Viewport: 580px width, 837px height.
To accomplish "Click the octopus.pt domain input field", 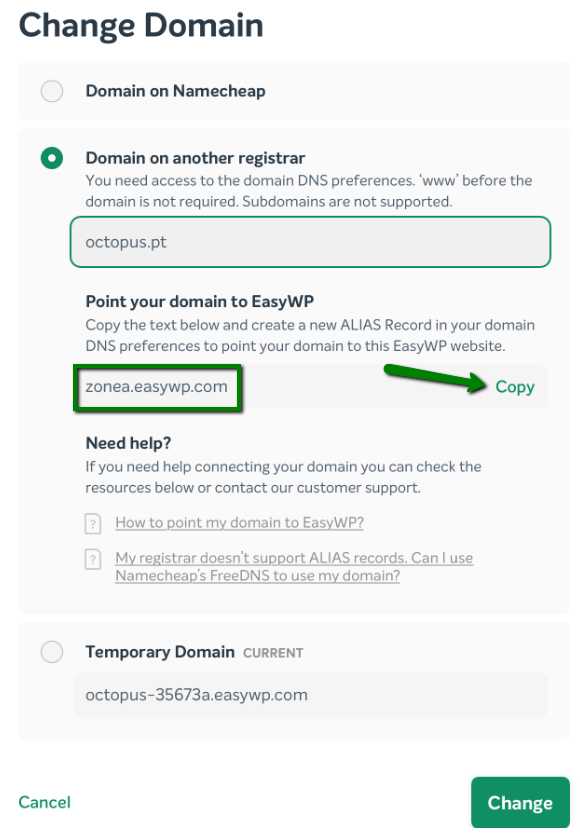I will pyautogui.click(x=310, y=242).
